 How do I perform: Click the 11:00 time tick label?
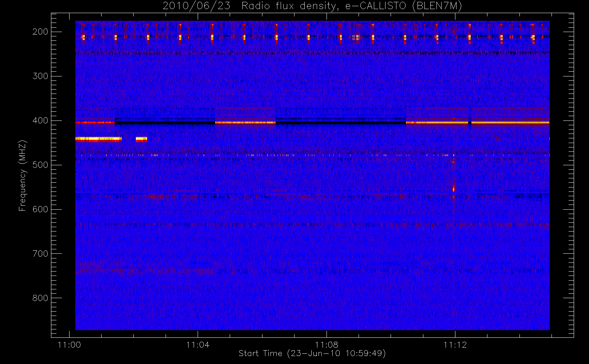pos(69,345)
